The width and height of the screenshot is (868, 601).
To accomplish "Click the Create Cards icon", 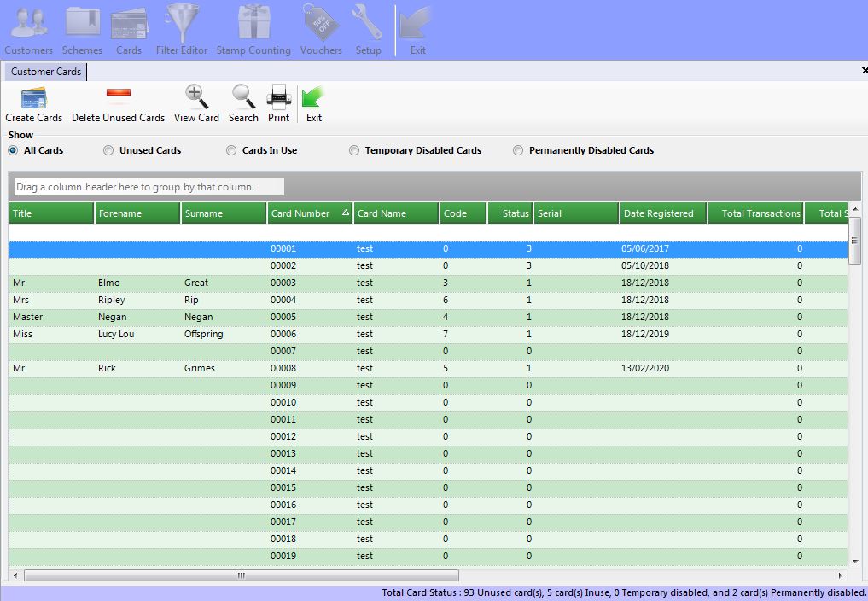I will [x=33, y=97].
